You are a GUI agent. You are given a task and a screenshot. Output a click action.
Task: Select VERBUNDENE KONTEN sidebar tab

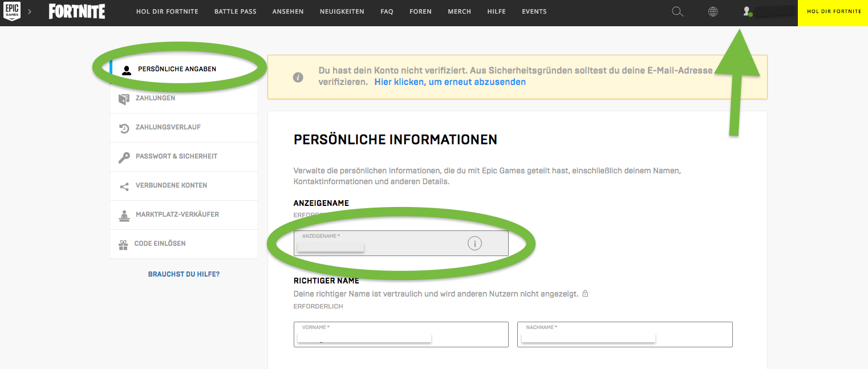click(184, 186)
